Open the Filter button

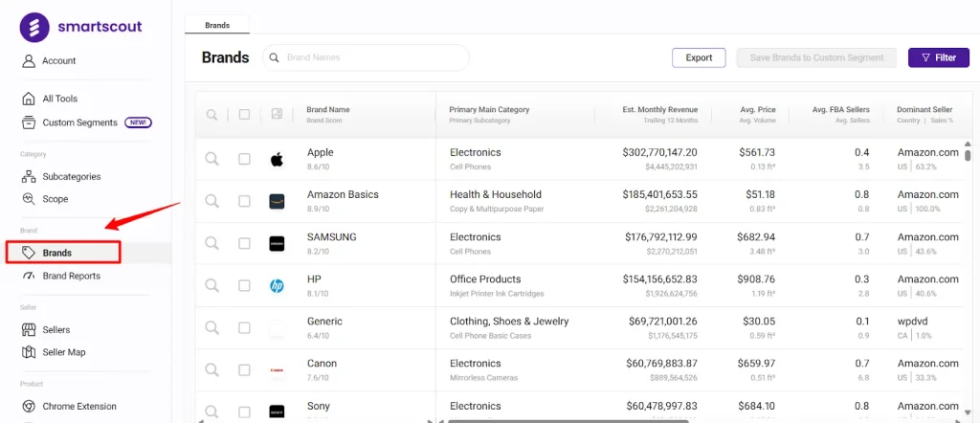(939, 57)
